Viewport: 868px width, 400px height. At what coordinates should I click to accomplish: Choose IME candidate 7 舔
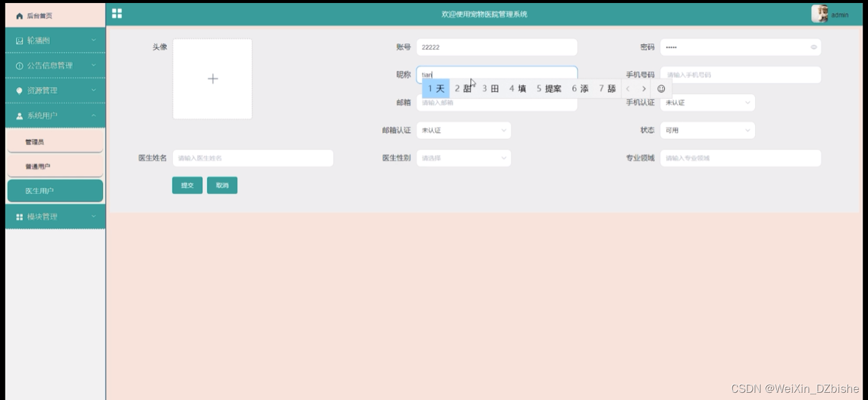(608, 89)
